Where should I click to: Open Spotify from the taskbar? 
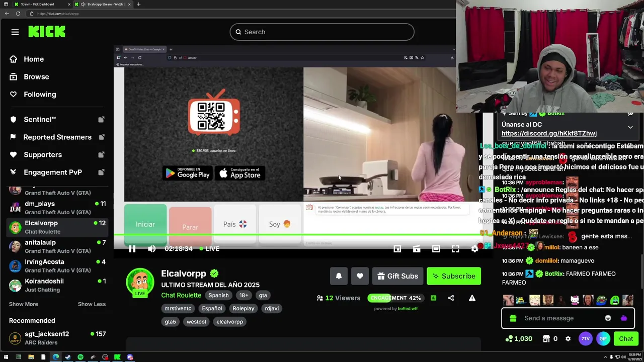(x=80, y=357)
